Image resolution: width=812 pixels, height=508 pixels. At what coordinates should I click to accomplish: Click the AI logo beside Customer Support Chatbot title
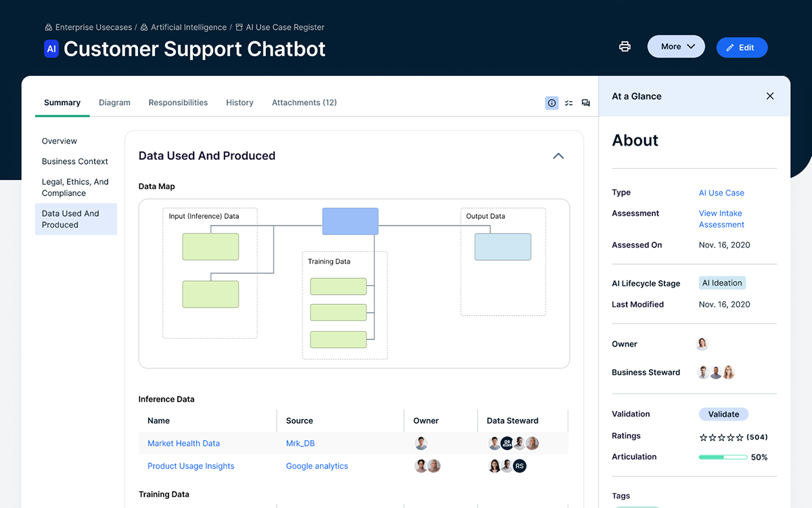tap(51, 48)
